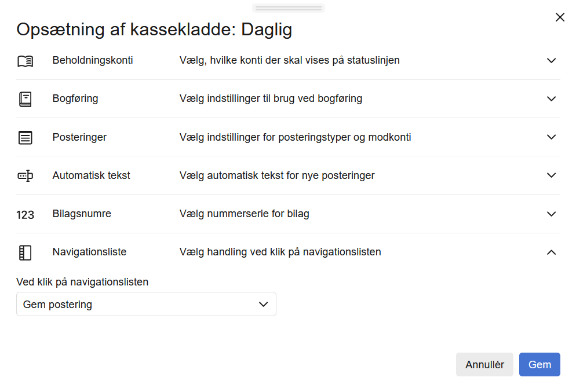This screenshot has height=392, width=576.
Task: Collapse the Navigationsliste section
Action: (551, 252)
